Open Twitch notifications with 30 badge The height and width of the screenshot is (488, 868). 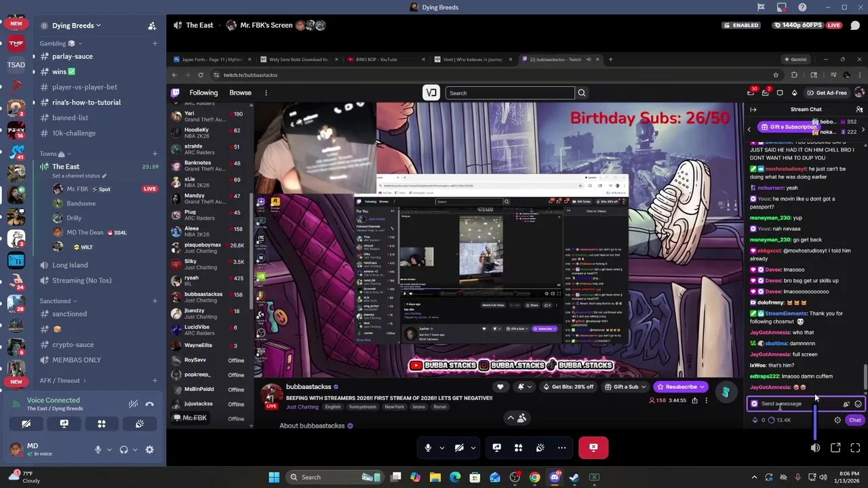[x=751, y=93]
